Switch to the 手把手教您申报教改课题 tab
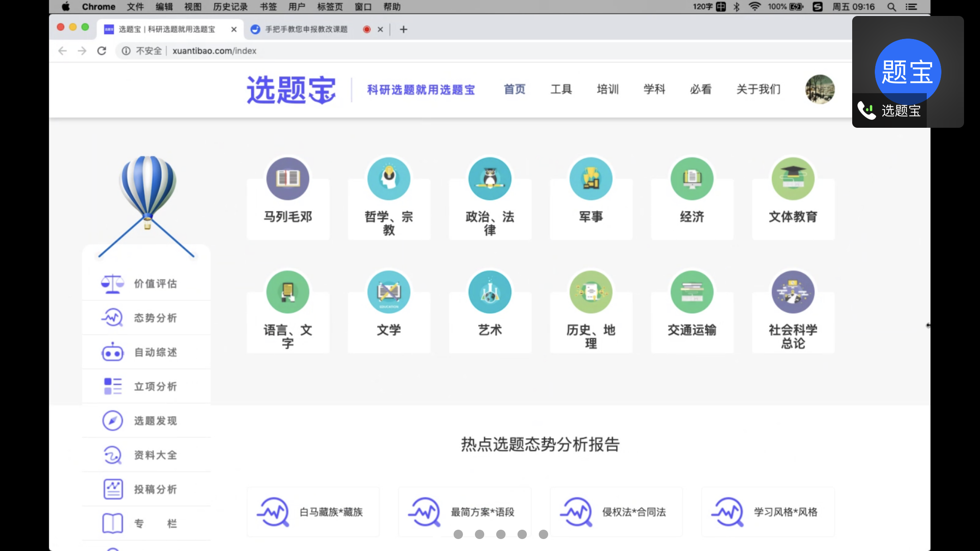The height and width of the screenshot is (551, 980). pyautogui.click(x=306, y=29)
